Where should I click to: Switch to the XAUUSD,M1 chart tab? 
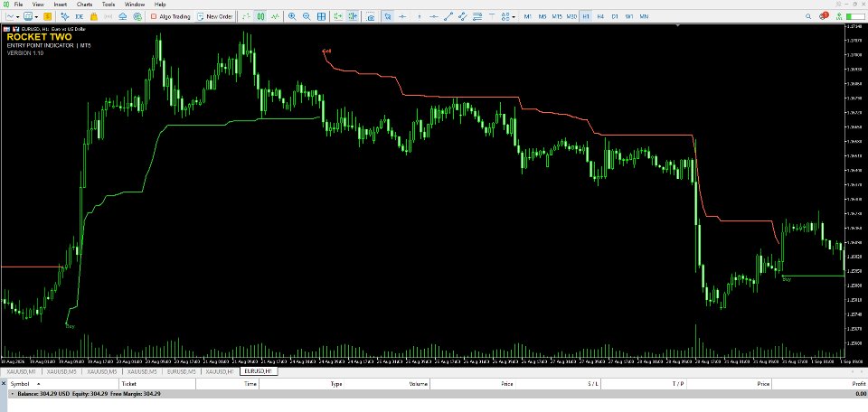coord(21,371)
